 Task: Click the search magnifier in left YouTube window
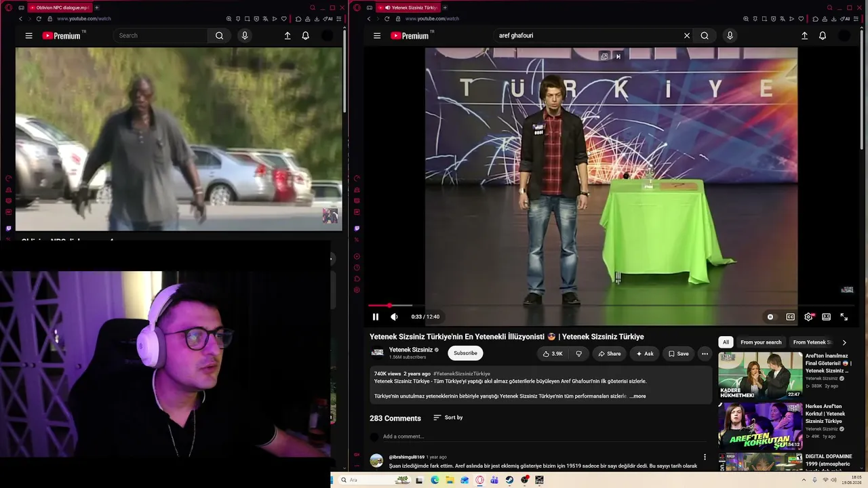point(219,36)
